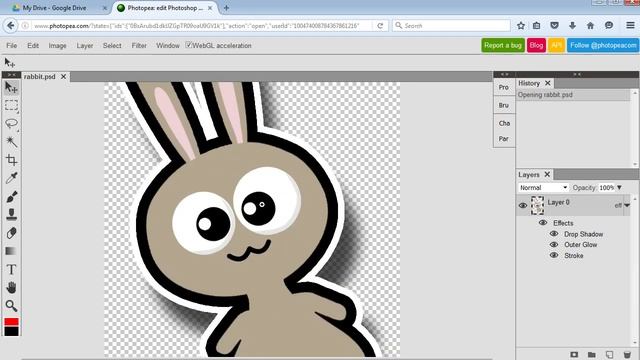Add a layer mask from Layers panel footer
This screenshot has width=640, height=360.
pos(574,354)
